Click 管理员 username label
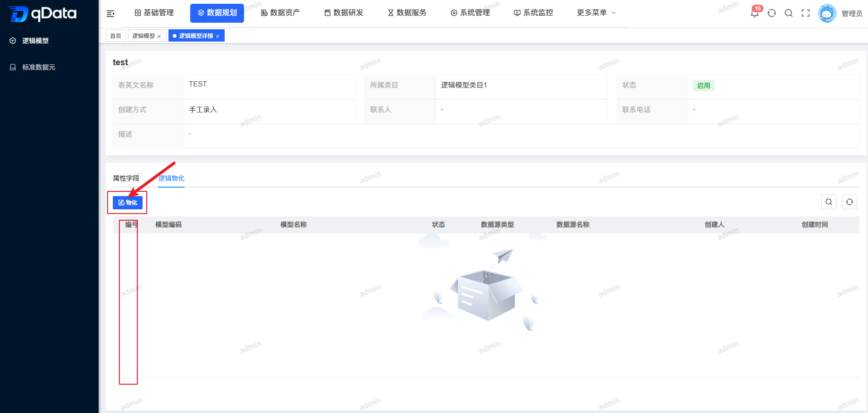The width and height of the screenshot is (868, 413). (x=852, y=14)
